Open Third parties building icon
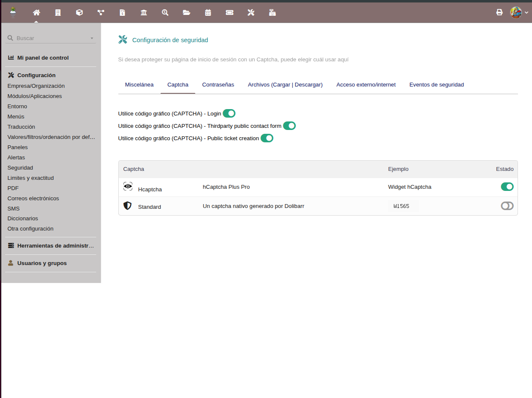The height and width of the screenshot is (398, 532). (x=58, y=12)
